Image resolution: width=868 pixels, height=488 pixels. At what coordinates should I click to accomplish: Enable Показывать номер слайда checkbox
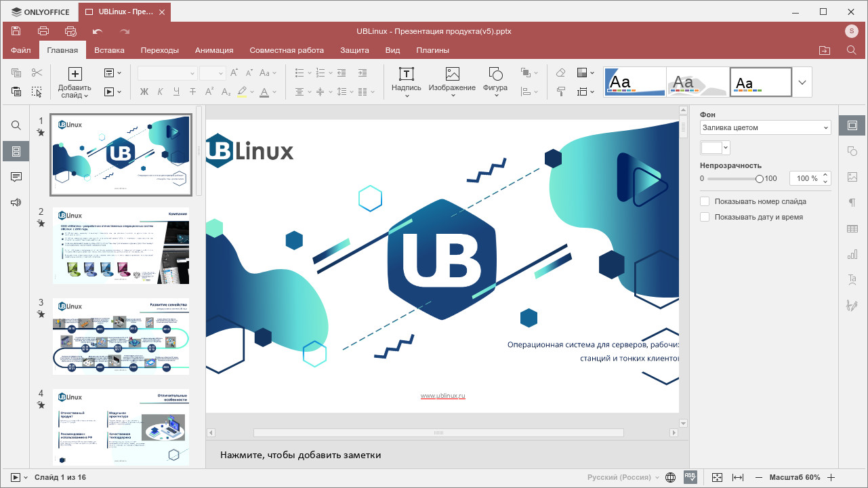click(x=705, y=201)
